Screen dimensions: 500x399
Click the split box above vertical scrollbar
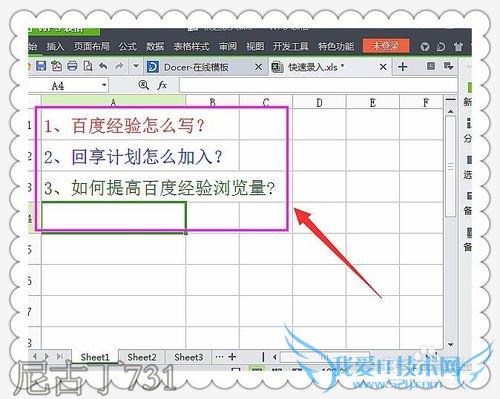(450, 99)
